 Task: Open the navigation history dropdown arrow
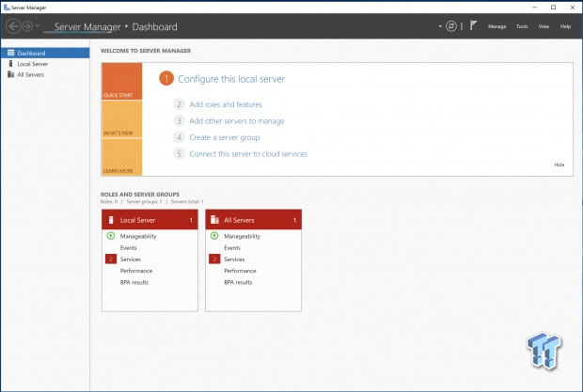pyautogui.click(x=38, y=26)
